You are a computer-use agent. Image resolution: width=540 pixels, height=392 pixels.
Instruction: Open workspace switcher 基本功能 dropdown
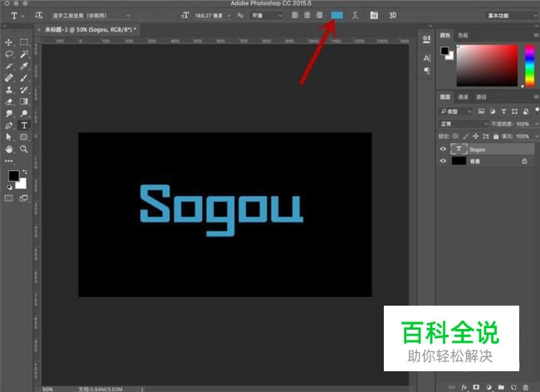coord(512,16)
